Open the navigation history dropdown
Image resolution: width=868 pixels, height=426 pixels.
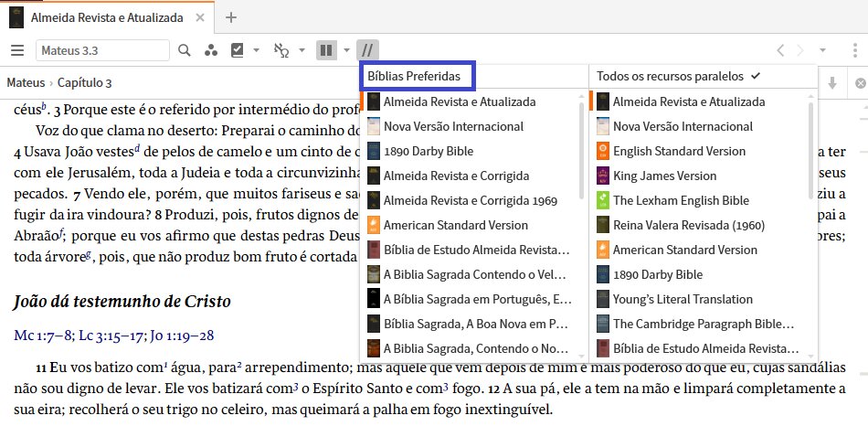click(822, 50)
